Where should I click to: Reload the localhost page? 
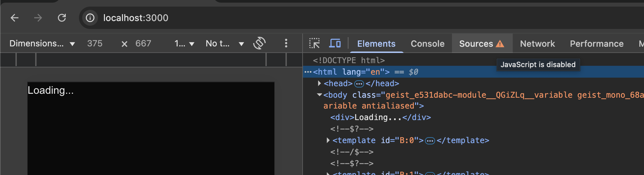62,18
